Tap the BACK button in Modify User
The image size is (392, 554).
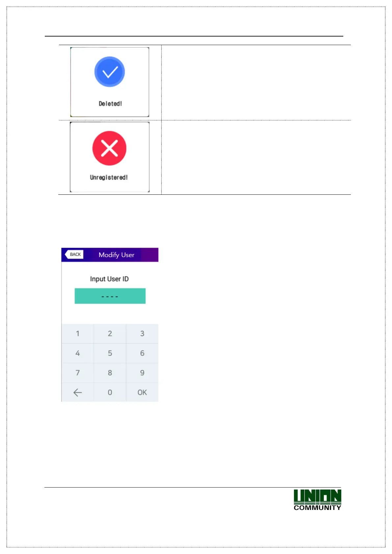[74, 254]
